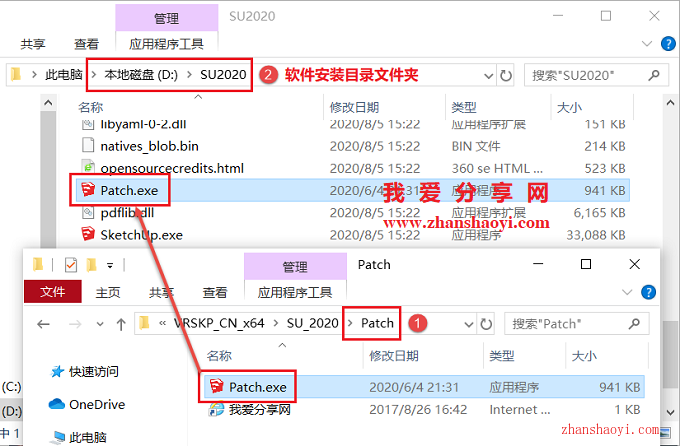Go up one folder level in Patch window
680x446 pixels.
click(x=121, y=324)
